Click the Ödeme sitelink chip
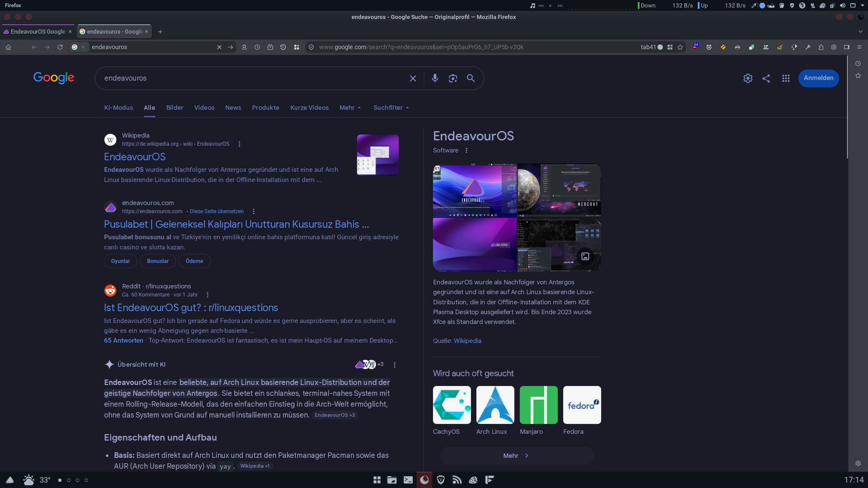 point(194,261)
